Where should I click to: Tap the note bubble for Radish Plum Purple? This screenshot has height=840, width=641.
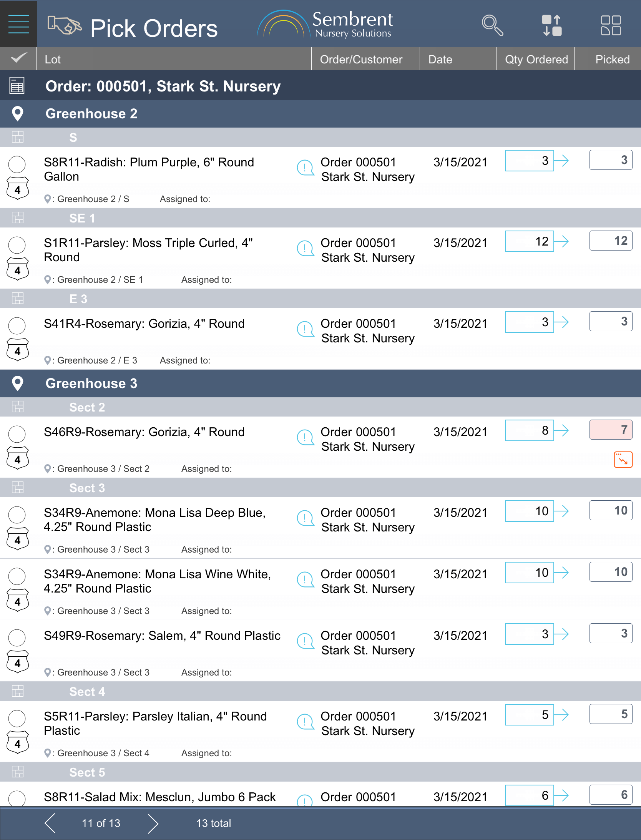(x=306, y=168)
